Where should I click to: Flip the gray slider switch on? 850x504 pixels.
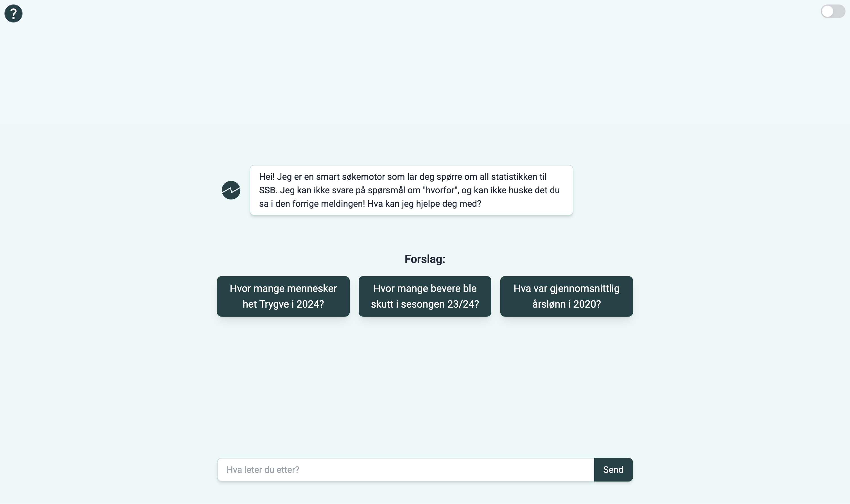coord(832,11)
